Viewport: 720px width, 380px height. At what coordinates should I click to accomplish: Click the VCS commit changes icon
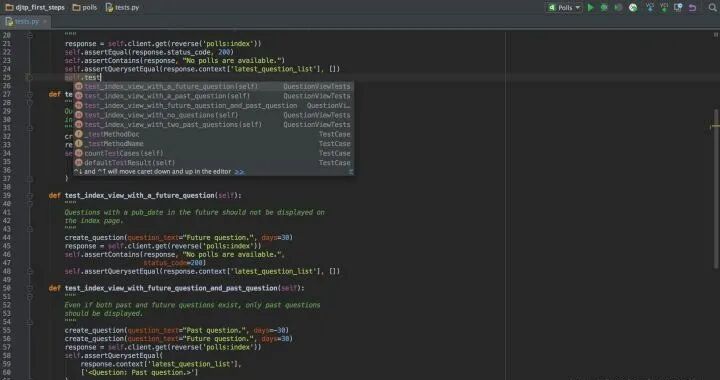point(664,7)
